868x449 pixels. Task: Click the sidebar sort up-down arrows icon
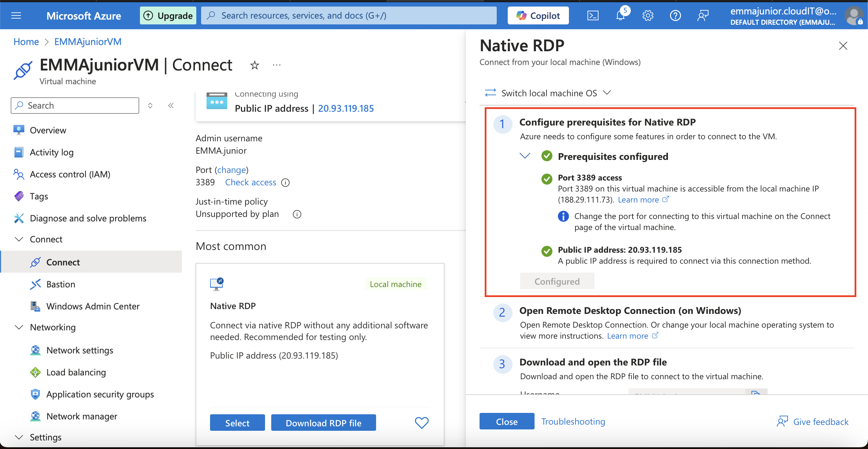click(x=150, y=106)
